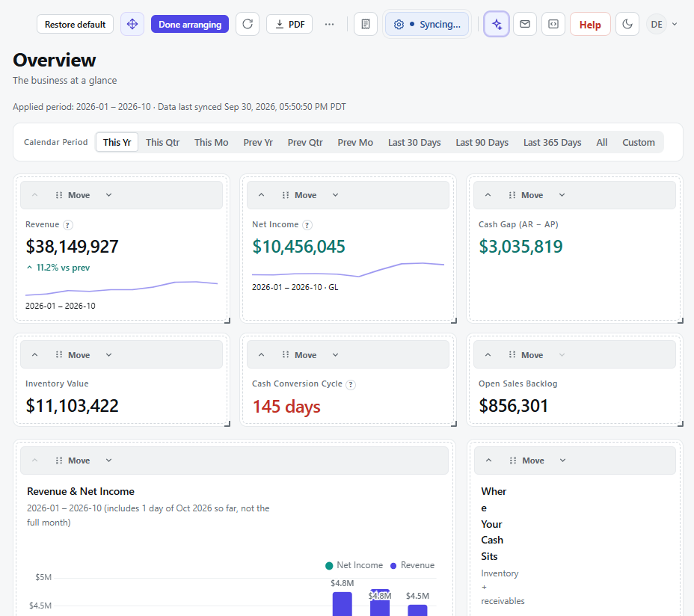Click the Move grip on the Open Sales Backlog card

(x=526, y=355)
